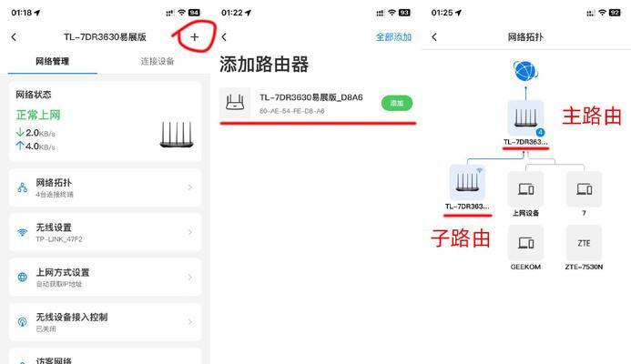Select the main router node in topology
The width and height of the screenshot is (631, 364).
525,118
